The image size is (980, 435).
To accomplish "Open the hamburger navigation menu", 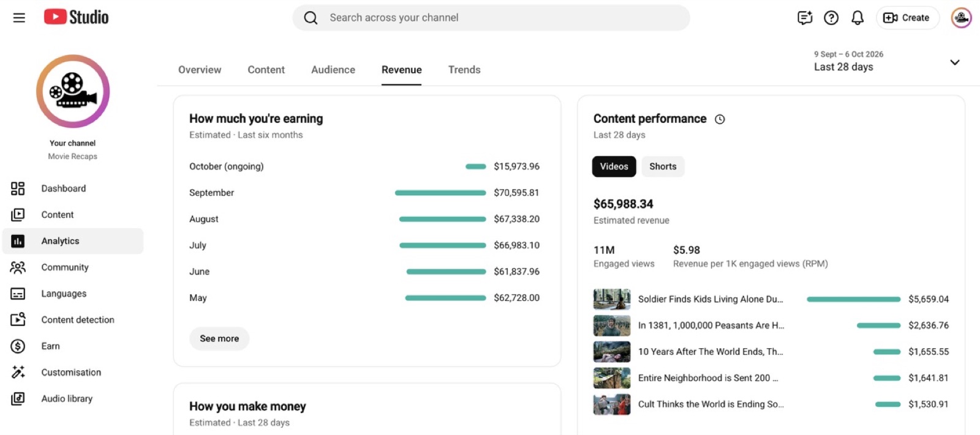I will [19, 18].
